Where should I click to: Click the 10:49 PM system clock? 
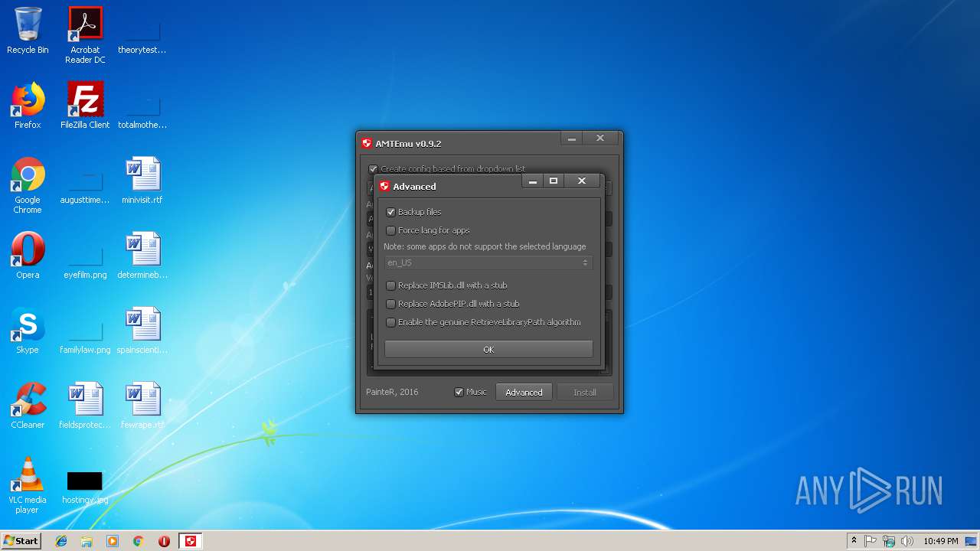[x=941, y=541]
